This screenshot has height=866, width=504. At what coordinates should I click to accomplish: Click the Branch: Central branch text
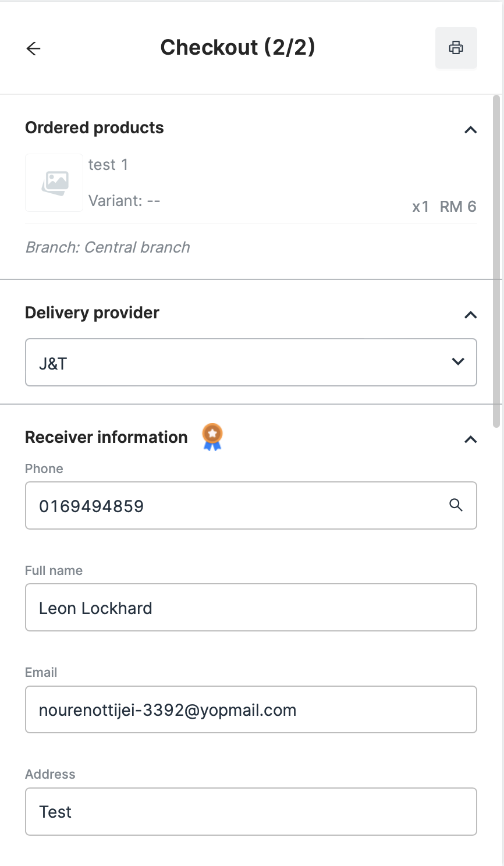tap(108, 247)
